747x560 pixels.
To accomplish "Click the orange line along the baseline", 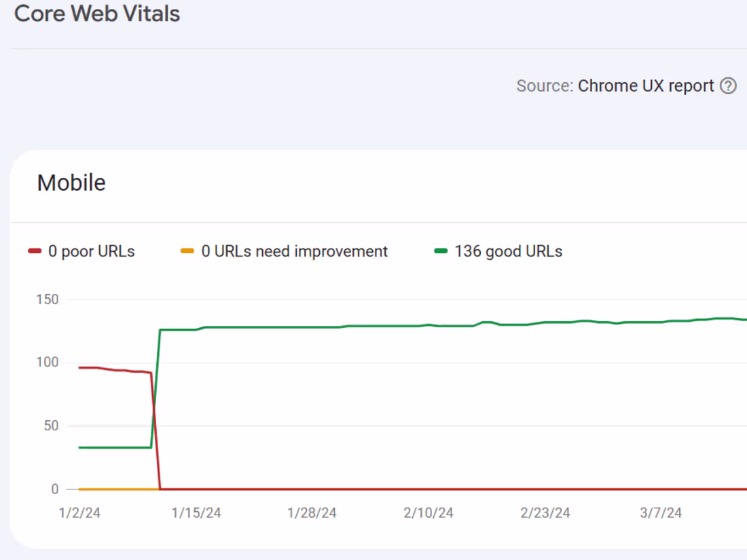I will point(115,488).
